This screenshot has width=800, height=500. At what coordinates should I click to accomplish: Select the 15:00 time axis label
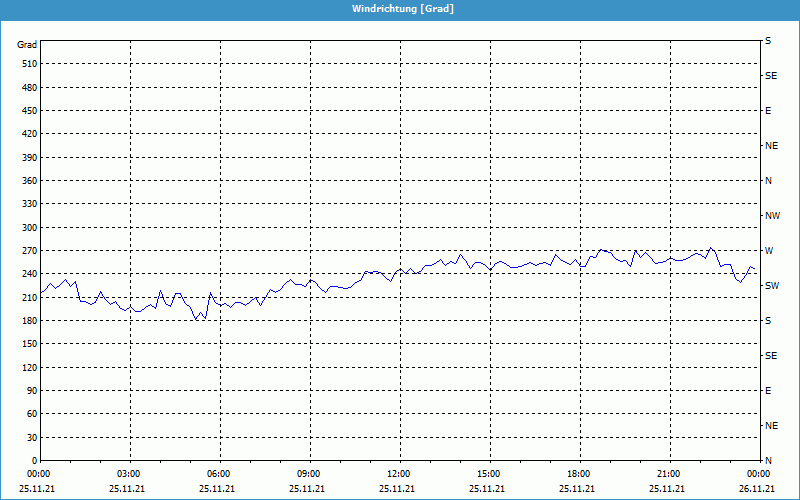point(488,473)
